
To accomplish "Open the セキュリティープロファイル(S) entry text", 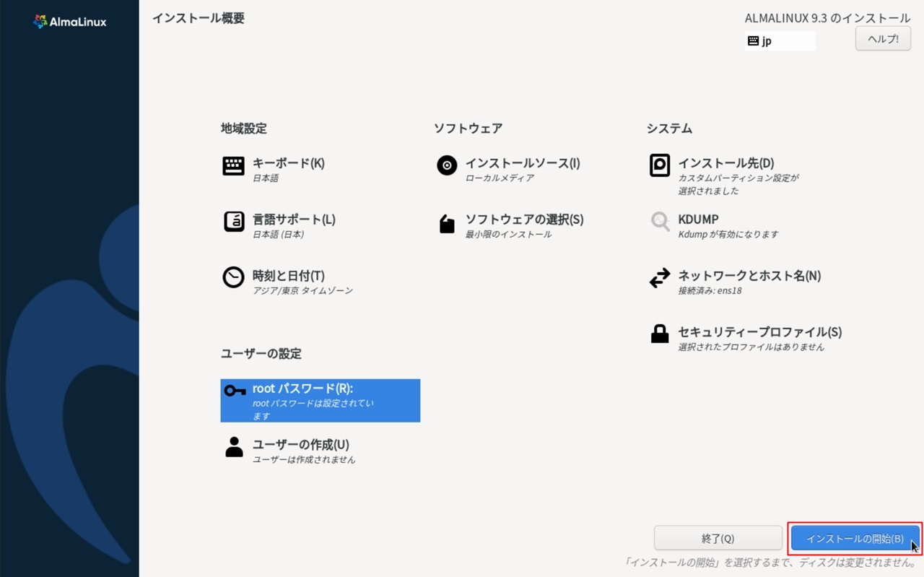I will [759, 332].
